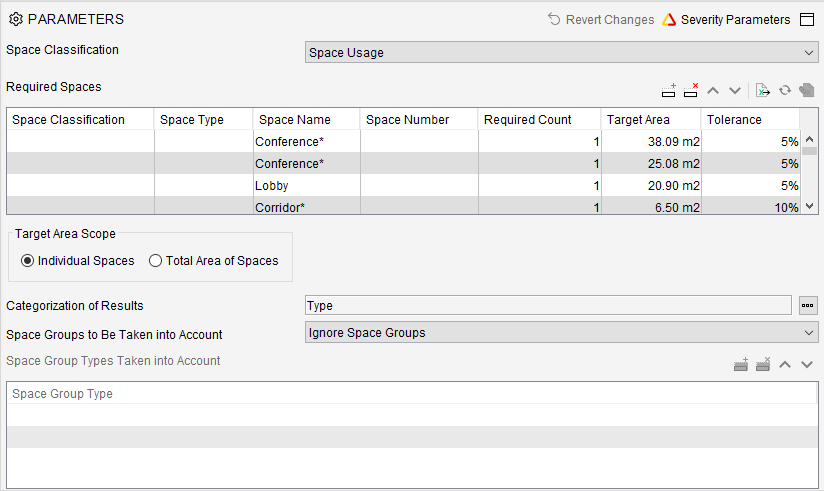Click the Categorization of Results field

click(x=548, y=305)
